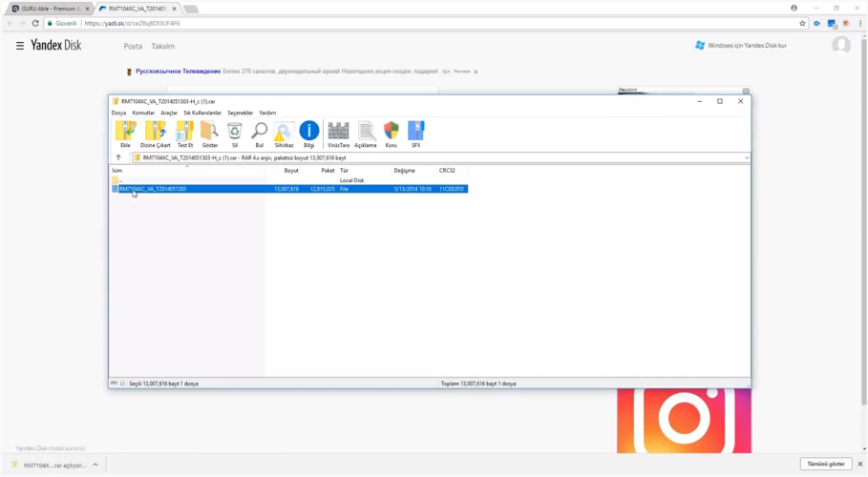Launch the Sihirbaz wizard
The width and height of the screenshot is (868, 477).
[x=284, y=135]
